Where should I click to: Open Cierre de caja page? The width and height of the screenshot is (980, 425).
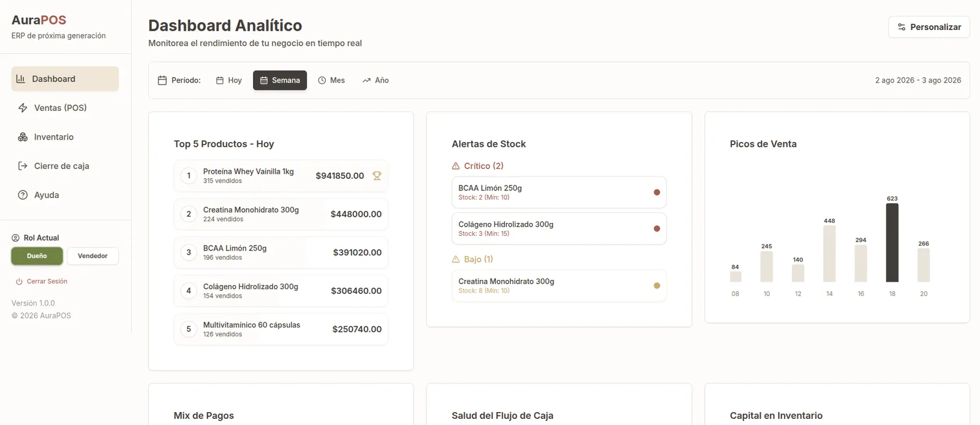point(65,166)
